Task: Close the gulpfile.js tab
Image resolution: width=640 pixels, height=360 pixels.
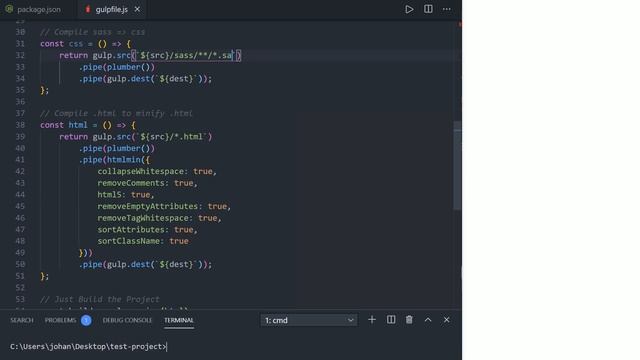Action: point(137,9)
